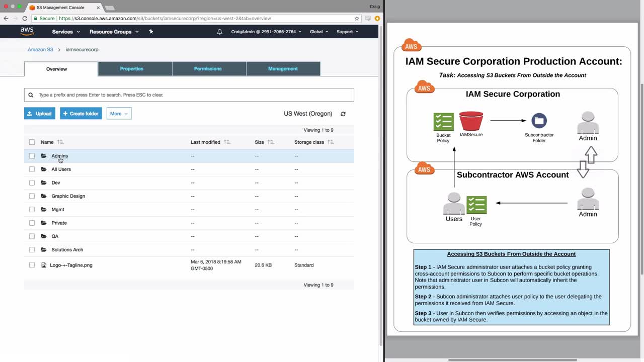
Task: Click the User Policy checklist icon in diagram
Action: (x=476, y=205)
